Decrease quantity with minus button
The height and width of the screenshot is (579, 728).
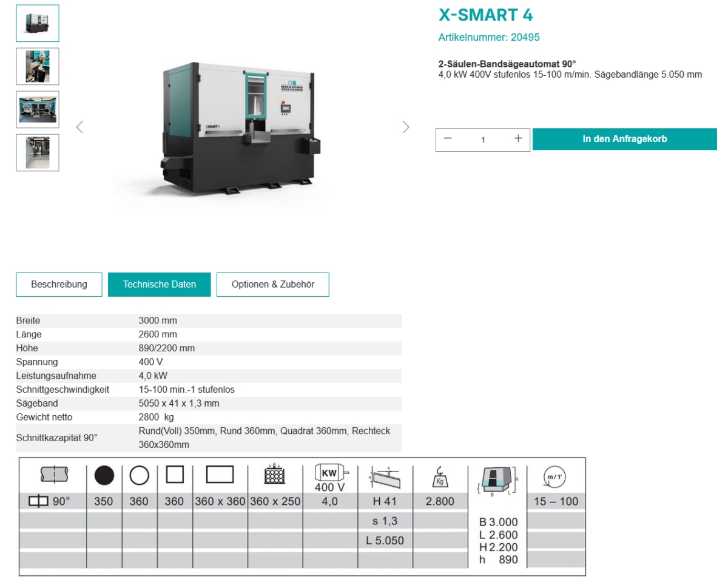click(448, 139)
